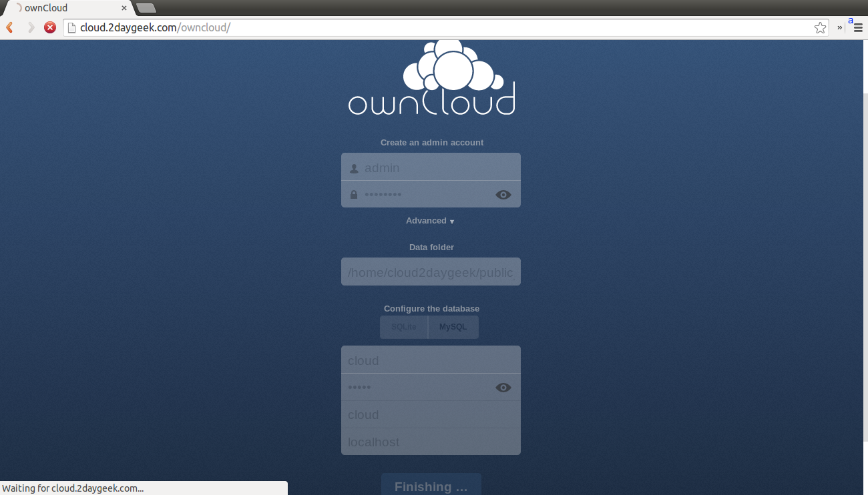The height and width of the screenshot is (495, 868).
Task: Click the browser back arrow
Action: click(x=10, y=27)
